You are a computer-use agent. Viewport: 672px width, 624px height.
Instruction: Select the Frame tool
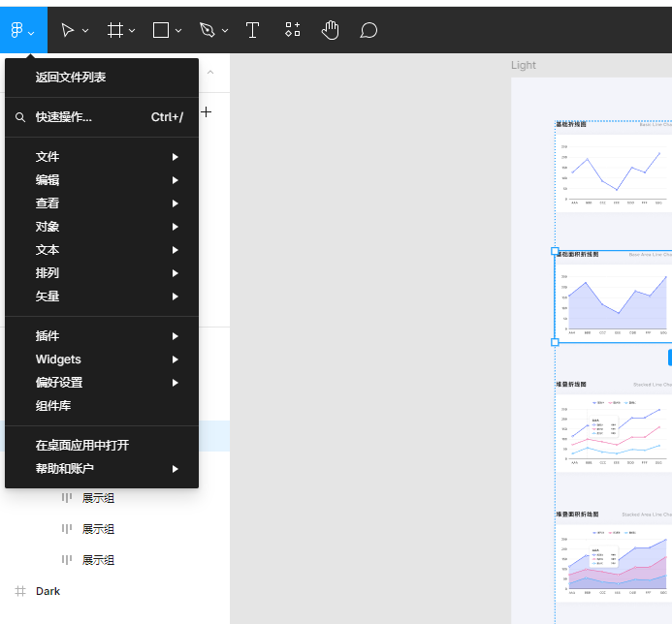coord(115,30)
